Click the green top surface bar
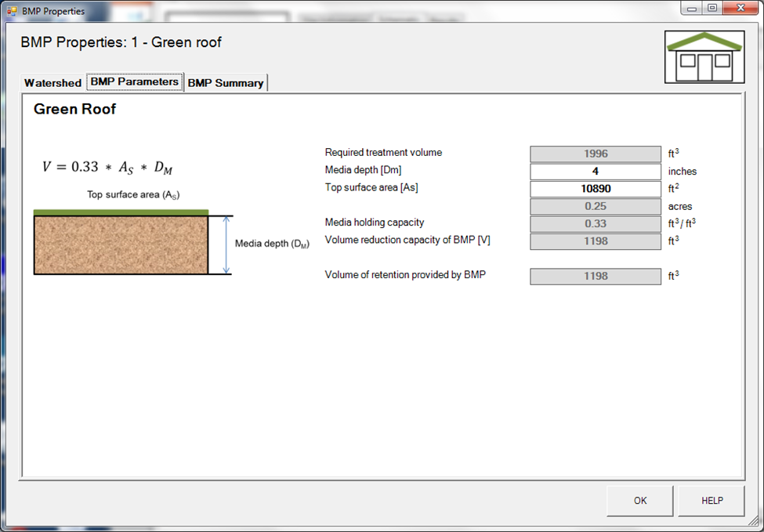Screen dimensions: 764x532 121,212
